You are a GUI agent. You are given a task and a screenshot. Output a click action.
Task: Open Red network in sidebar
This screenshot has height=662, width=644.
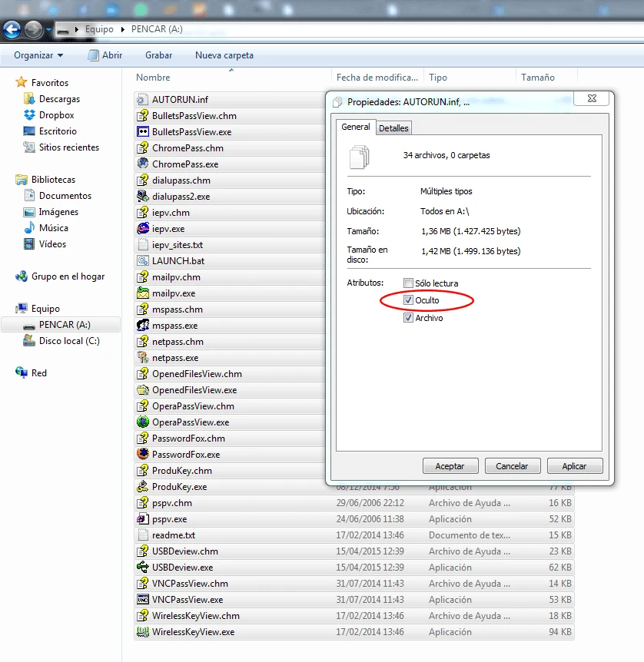pos(31,372)
